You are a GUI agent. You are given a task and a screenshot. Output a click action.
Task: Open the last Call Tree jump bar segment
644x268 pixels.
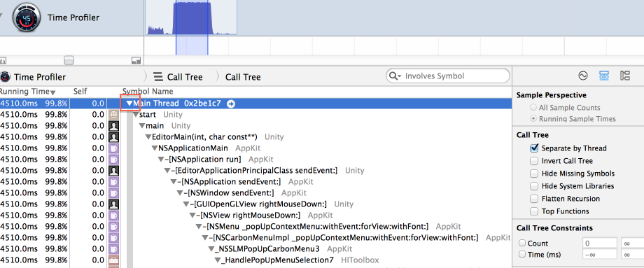(243, 77)
